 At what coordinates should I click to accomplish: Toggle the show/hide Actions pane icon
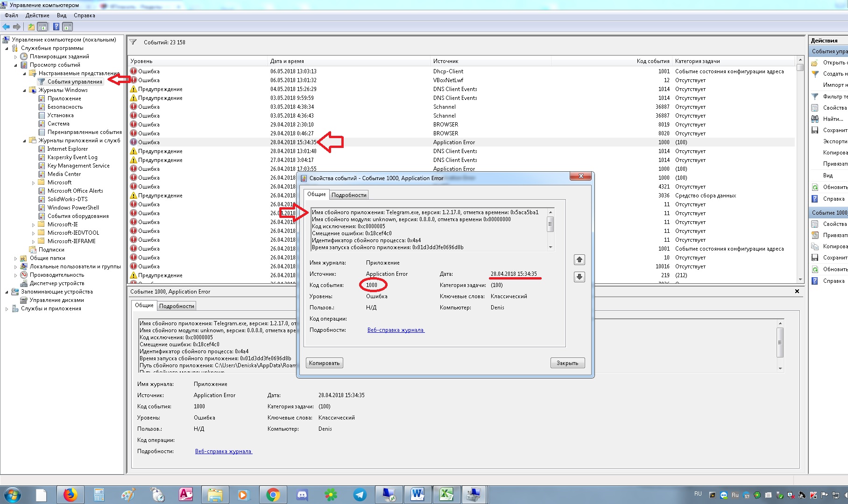[x=67, y=27]
